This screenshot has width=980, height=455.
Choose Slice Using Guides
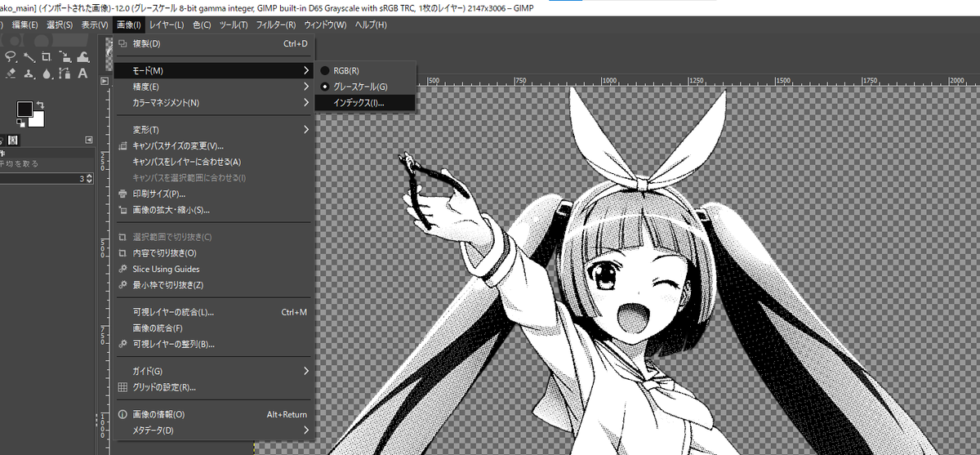[x=212, y=269]
